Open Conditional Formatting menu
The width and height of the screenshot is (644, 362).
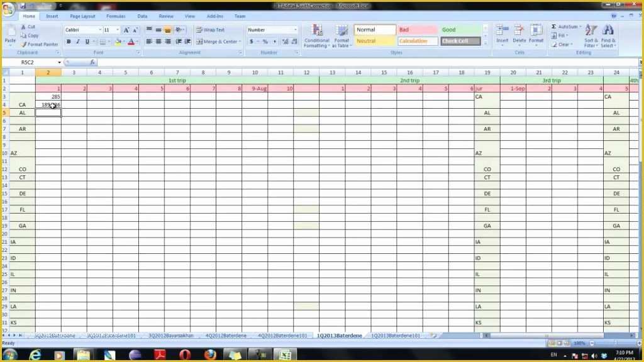pyautogui.click(x=316, y=36)
